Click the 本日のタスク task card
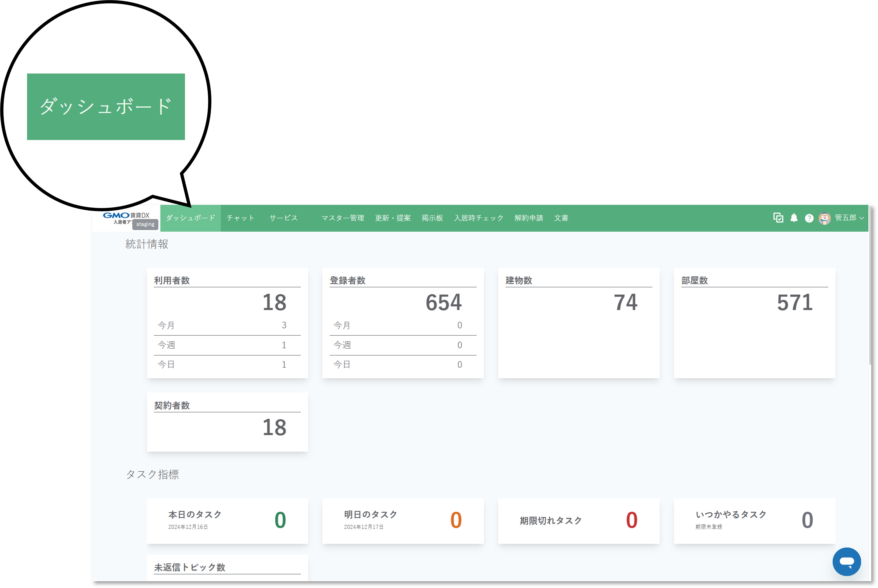Screen dimensions: 878x588 click(227, 521)
